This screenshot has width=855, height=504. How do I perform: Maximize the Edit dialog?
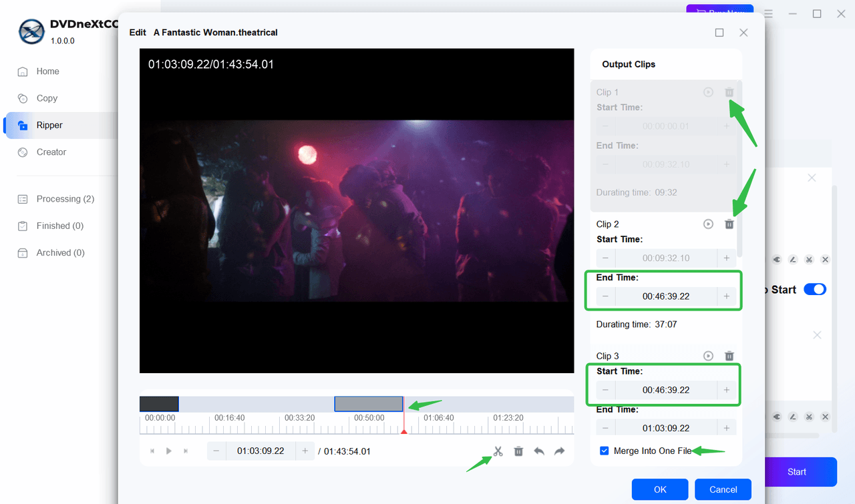point(719,32)
